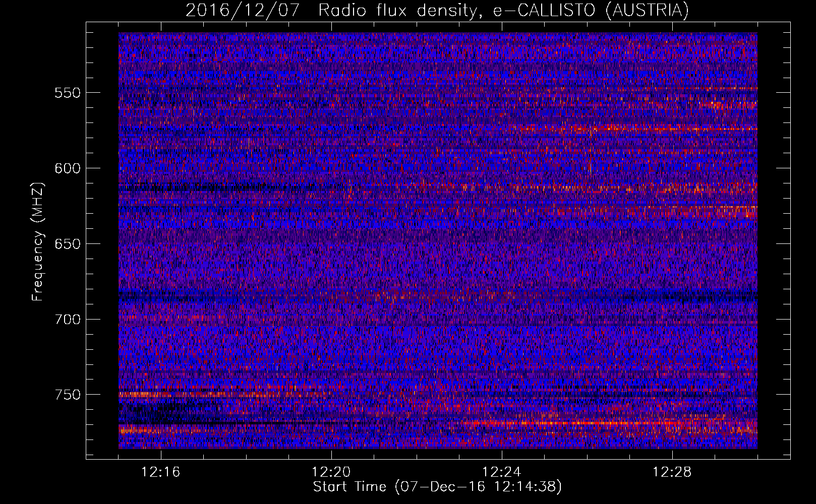
Task: Select the 550 frequency tick label
Action: click(x=68, y=93)
